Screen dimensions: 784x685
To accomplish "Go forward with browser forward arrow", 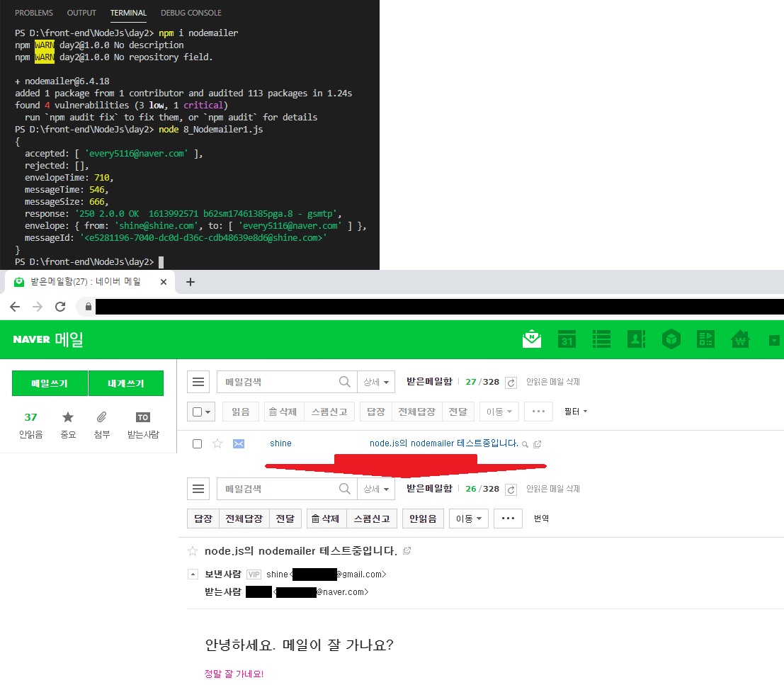I will tap(38, 307).
